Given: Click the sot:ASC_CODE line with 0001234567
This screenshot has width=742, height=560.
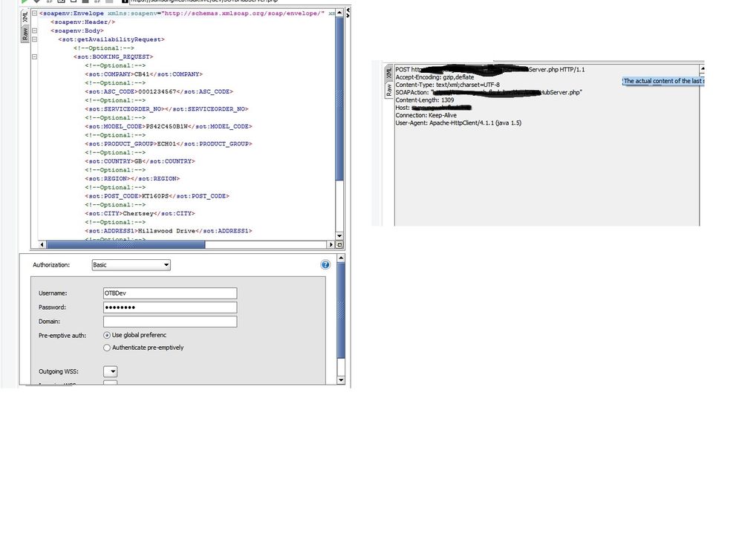Looking at the screenshot, I should coord(159,92).
